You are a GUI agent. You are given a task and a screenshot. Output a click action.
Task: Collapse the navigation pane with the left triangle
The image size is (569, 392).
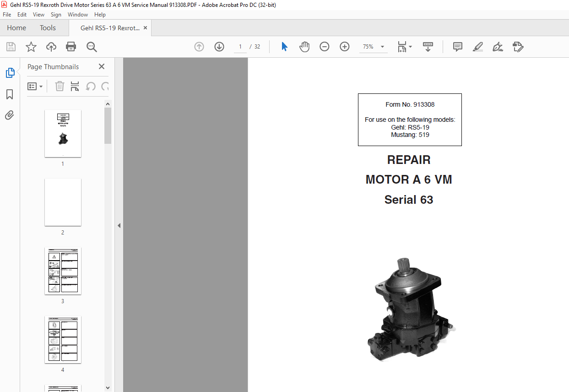[119, 225]
